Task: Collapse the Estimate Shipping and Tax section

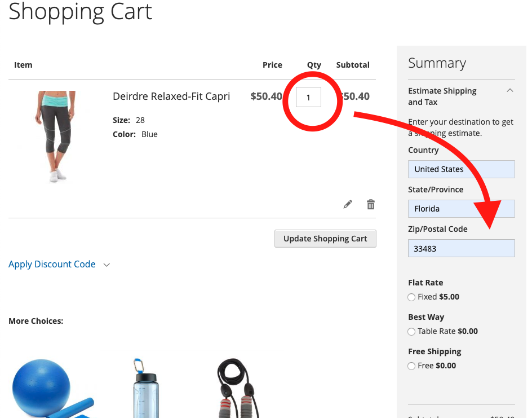Action: tap(509, 90)
